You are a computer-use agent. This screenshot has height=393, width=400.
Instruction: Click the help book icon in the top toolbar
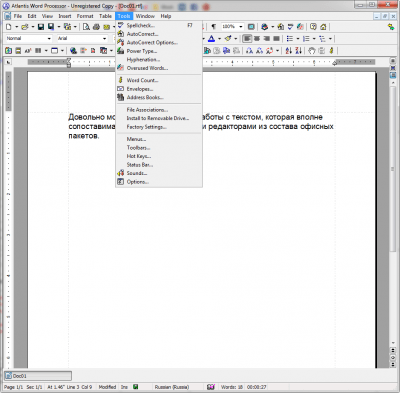(313, 27)
